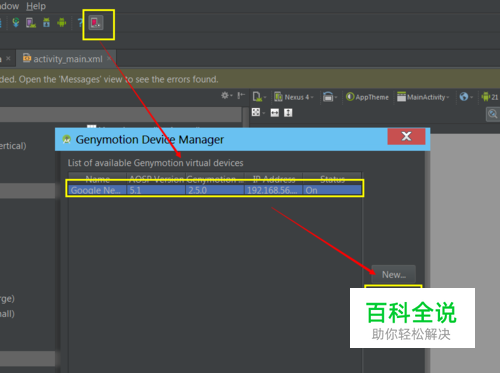Launch the Android Device Monitor icon
Image resolution: width=500 pixels, height=373 pixels.
coord(62,23)
